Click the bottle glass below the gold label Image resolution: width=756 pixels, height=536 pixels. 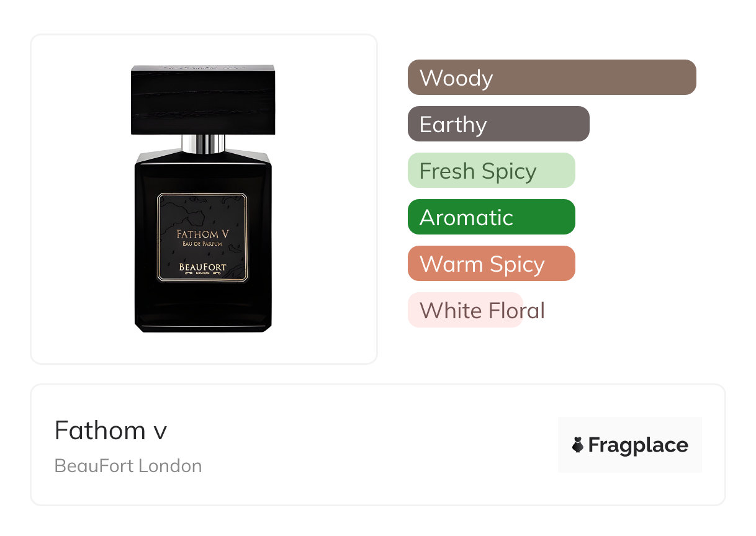(203, 306)
